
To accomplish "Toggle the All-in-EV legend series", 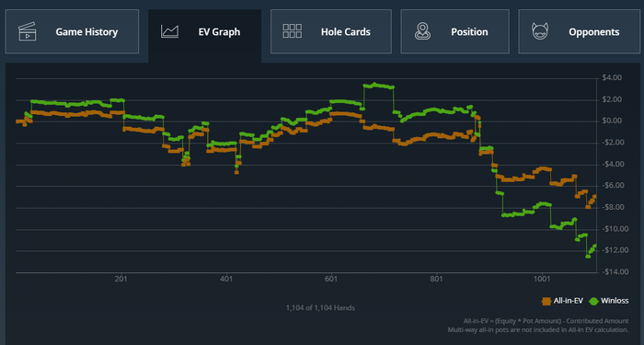I will coord(563,301).
